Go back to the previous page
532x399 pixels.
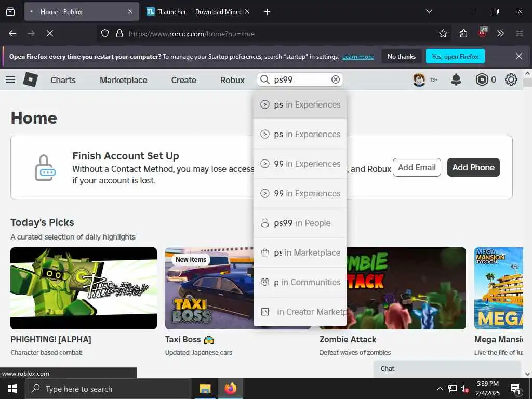(12, 33)
